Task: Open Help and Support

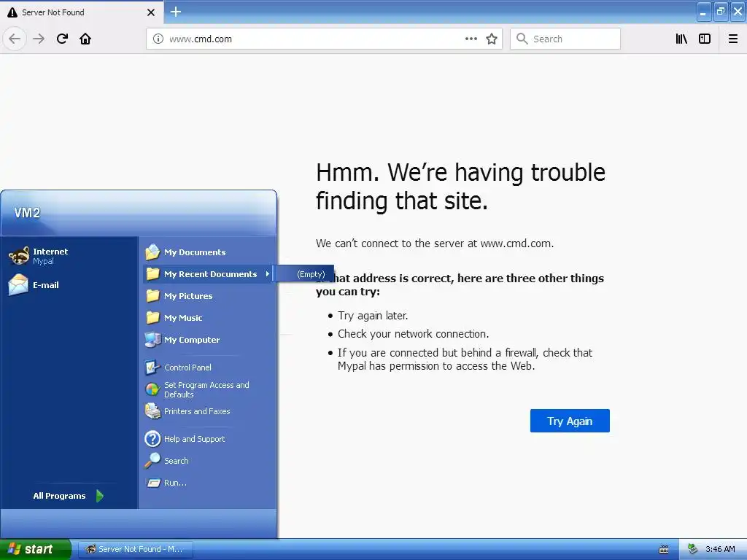Action: 208,438
